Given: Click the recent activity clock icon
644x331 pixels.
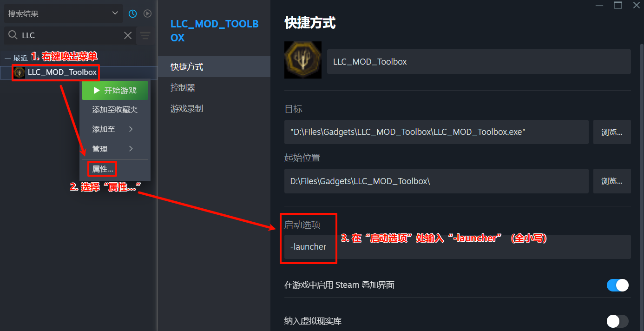Looking at the screenshot, I should click(133, 14).
